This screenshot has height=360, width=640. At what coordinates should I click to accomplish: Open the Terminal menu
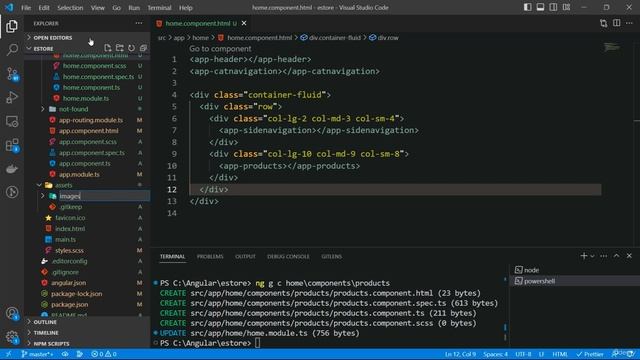(159, 7)
